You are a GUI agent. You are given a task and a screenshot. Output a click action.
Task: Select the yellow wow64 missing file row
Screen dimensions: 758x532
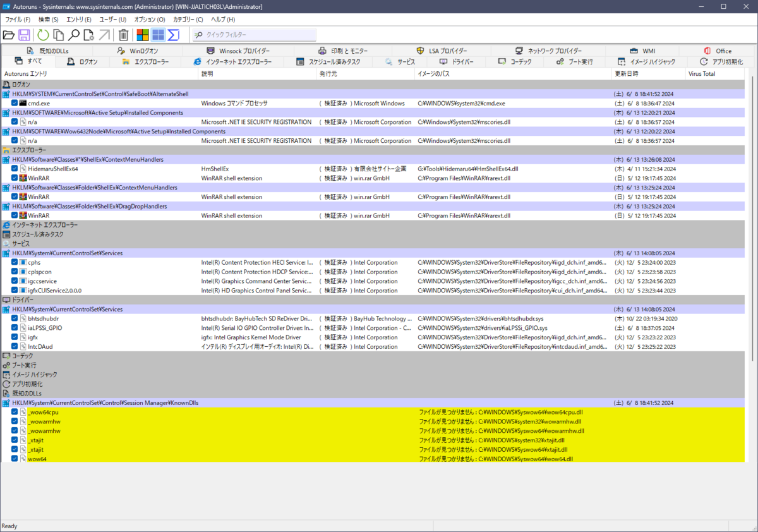373,459
